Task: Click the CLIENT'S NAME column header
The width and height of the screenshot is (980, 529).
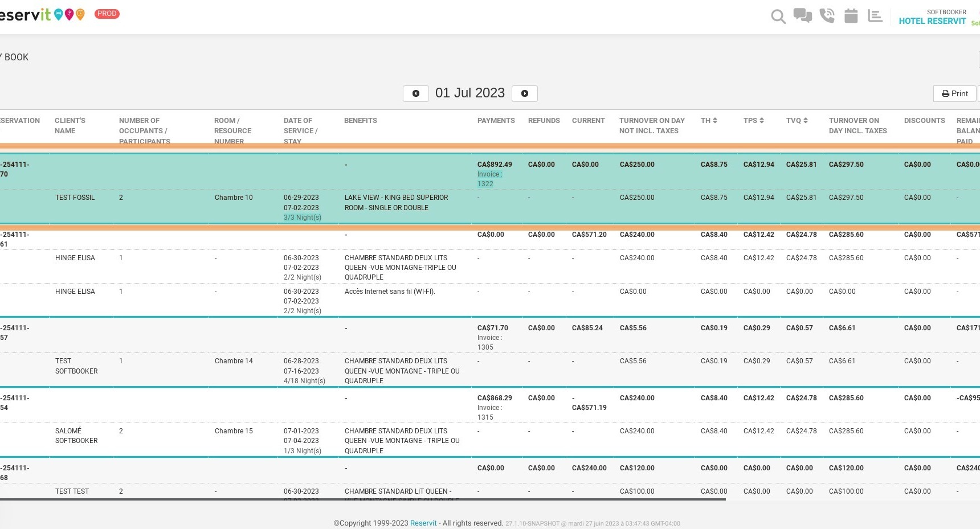Action: [x=70, y=126]
